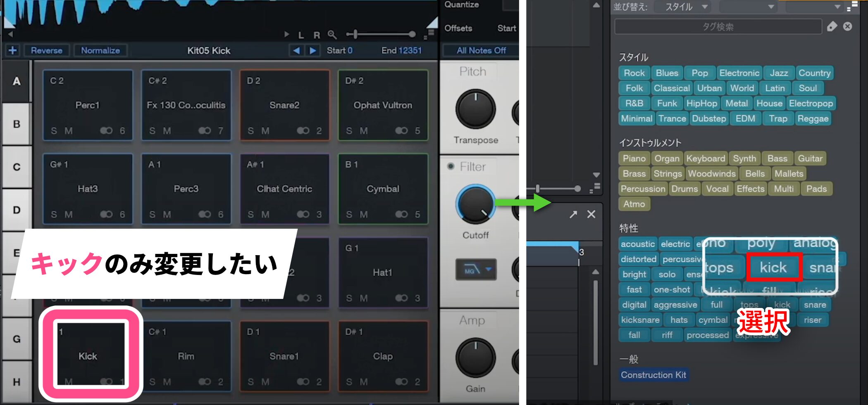Solo the Perc1 pad
Screen dimensions: 868x405
point(54,131)
